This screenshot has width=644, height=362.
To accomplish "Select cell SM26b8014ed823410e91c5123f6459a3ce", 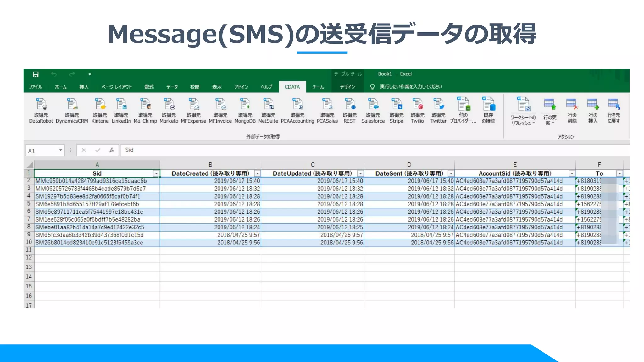I will click(x=97, y=243).
